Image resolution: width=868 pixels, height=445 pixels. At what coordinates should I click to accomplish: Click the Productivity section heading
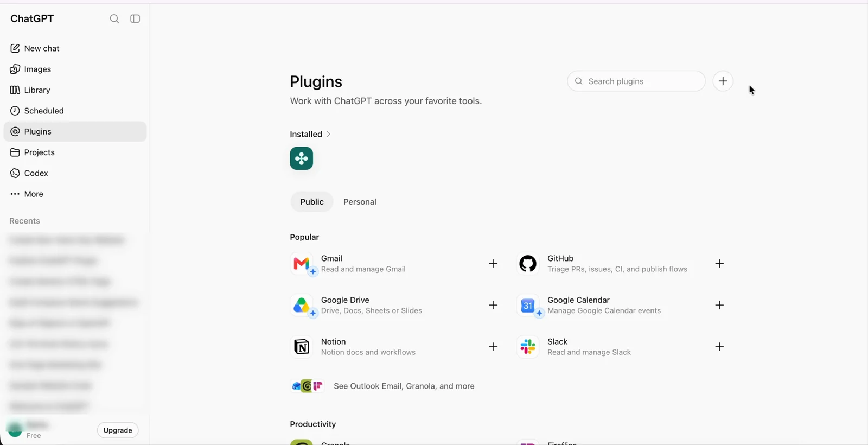point(313,424)
